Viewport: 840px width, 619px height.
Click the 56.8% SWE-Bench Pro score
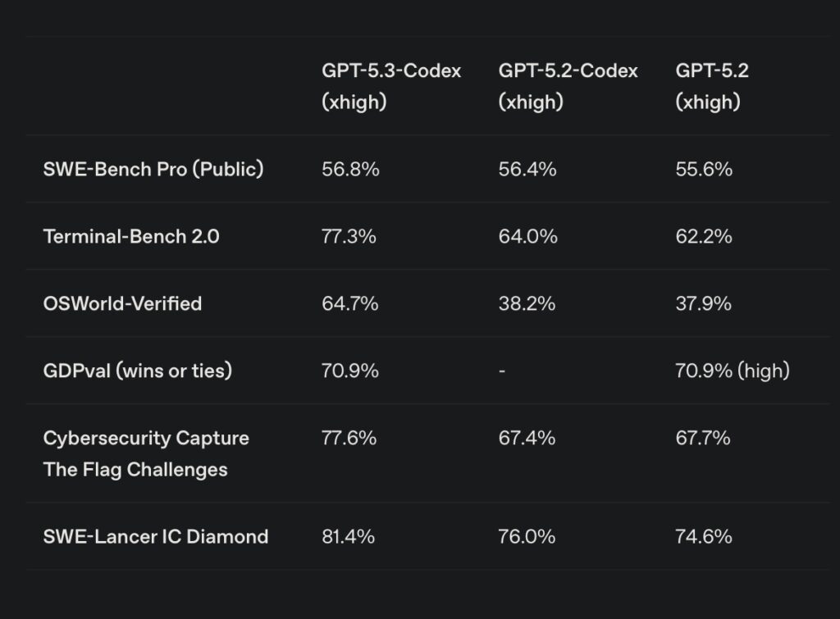tap(349, 169)
